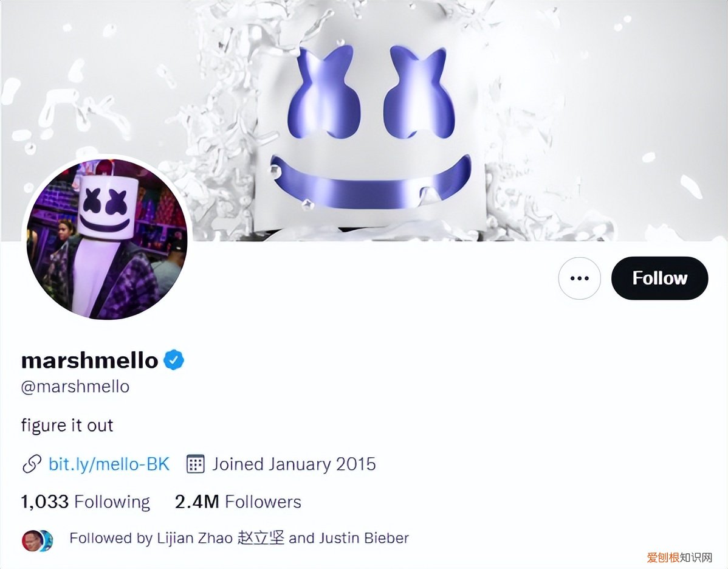Image resolution: width=728 pixels, height=569 pixels.
Task: Click the blue verified badge icon
Action: tap(174, 360)
